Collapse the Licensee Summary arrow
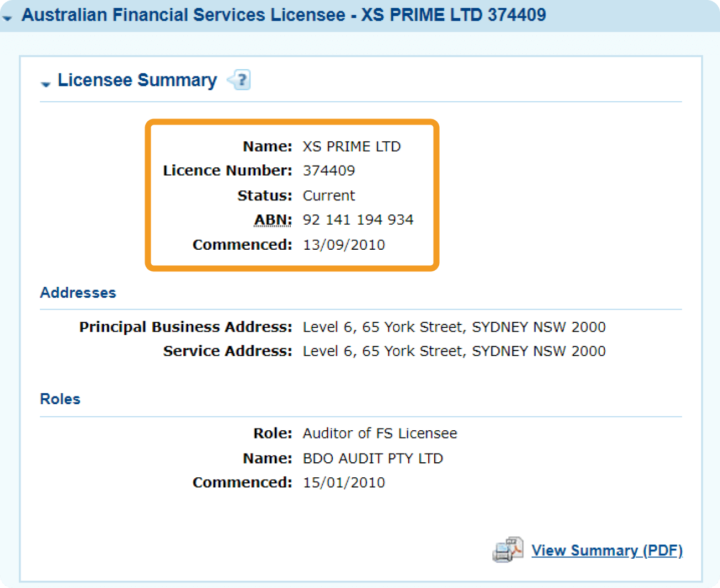Viewport: 720px width, 588px height. (x=45, y=83)
